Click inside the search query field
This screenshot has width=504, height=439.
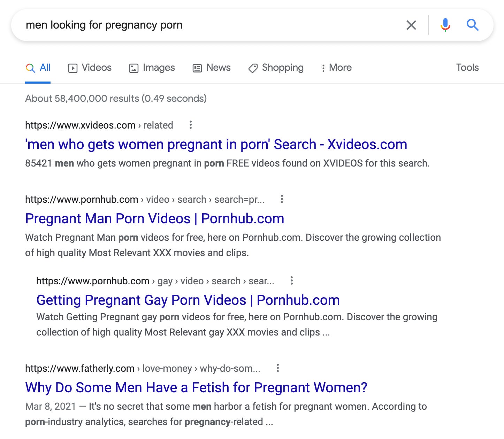click(x=209, y=25)
